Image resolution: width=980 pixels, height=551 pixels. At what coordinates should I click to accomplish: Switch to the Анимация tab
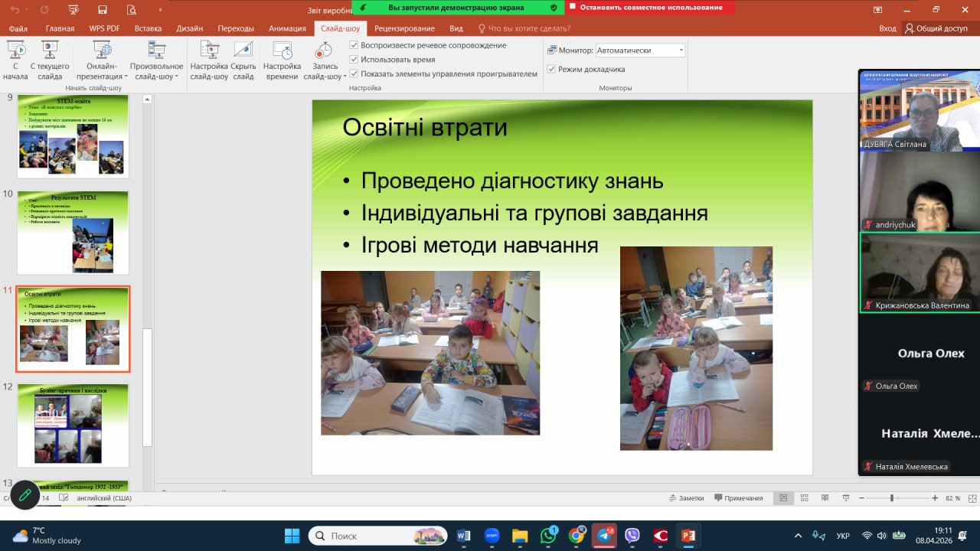tap(287, 28)
